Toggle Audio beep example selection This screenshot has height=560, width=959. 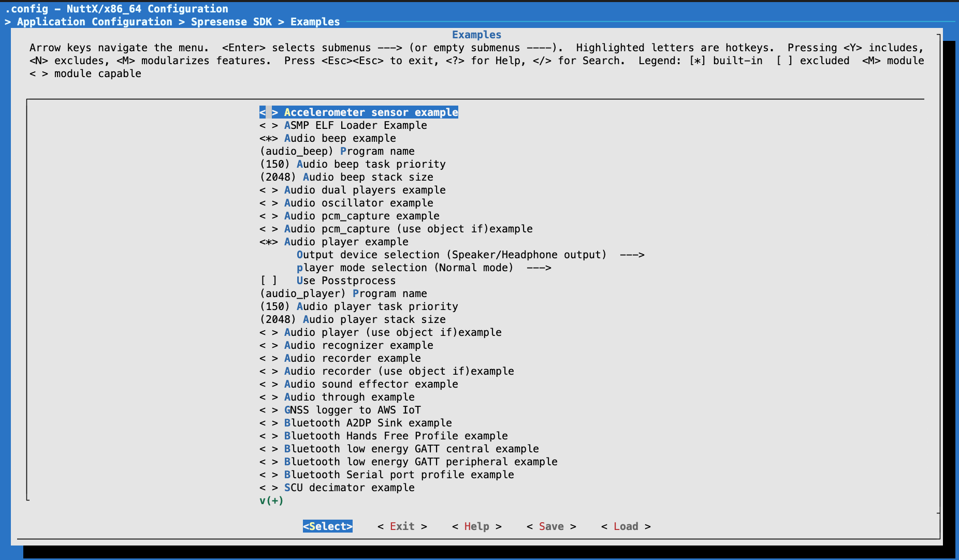(269, 138)
